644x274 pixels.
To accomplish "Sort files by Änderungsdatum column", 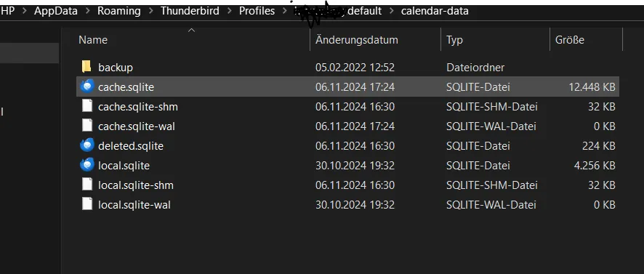I will click(356, 40).
